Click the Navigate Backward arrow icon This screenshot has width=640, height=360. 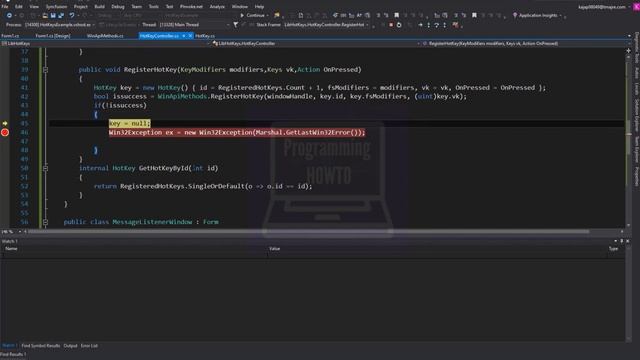[9, 16]
